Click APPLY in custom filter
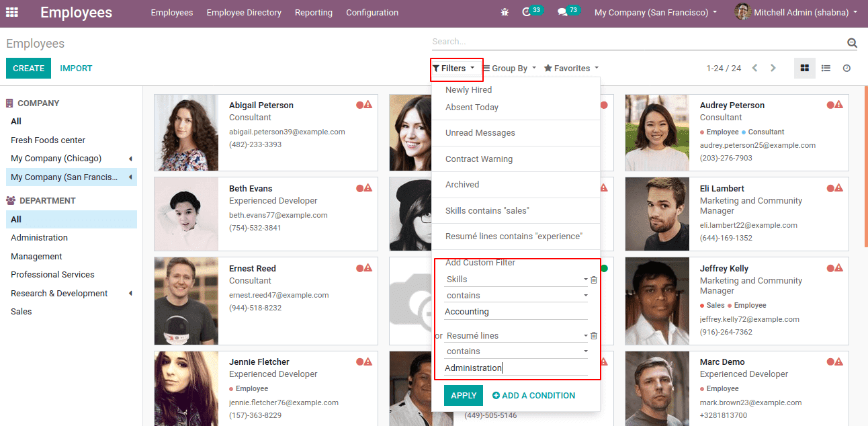The height and width of the screenshot is (426, 868). pyautogui.click(x=464, y=396)
